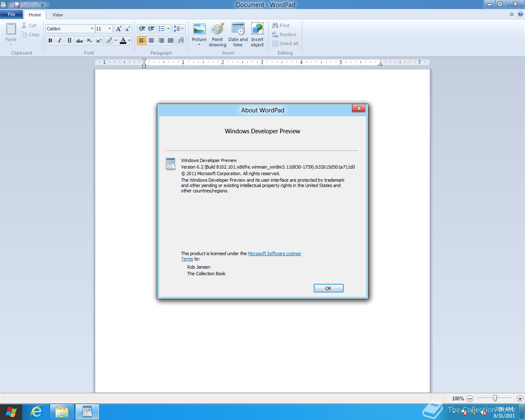Screen dimensions: 525x420
Task: Click the Insert object icon
Action: [257, 30]
